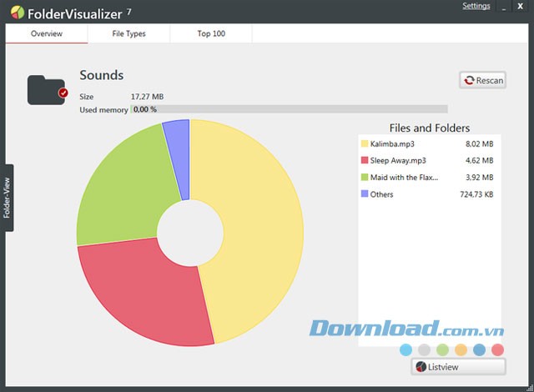Expand the Folder-View side panel

tap(7, 198)
